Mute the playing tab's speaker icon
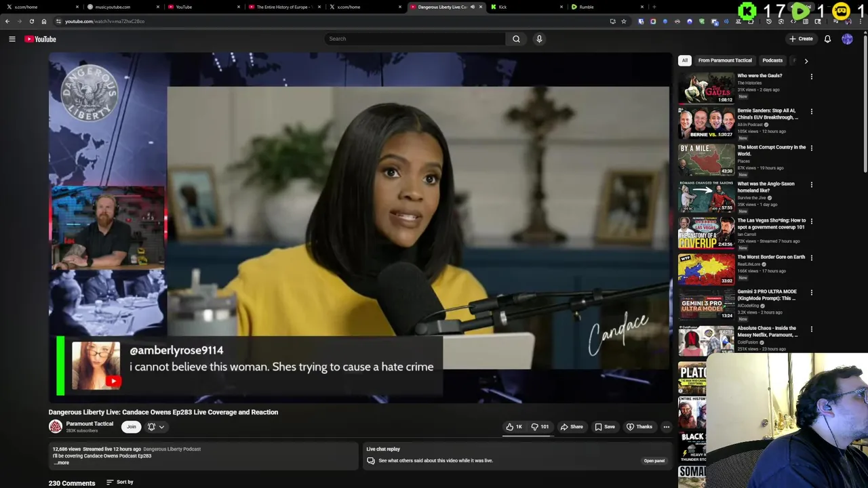This screenshot has height=488, width=868. click(x=473, y=7)
